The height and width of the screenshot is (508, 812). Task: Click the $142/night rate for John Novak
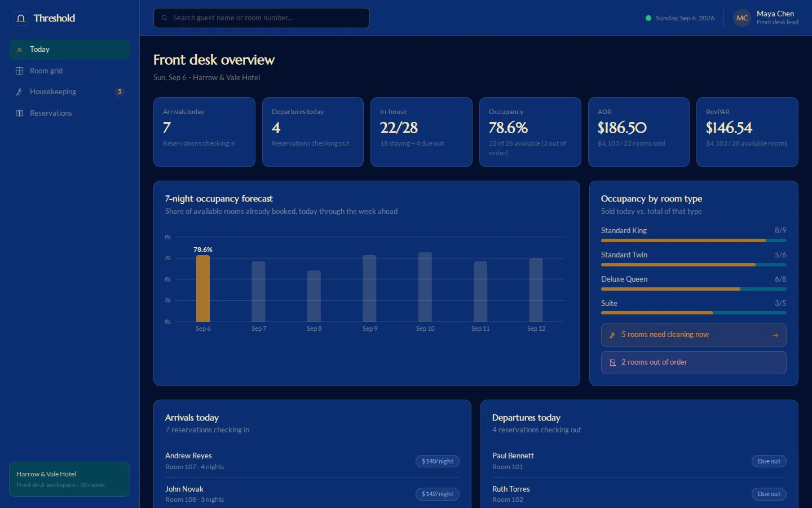point(438,494)
